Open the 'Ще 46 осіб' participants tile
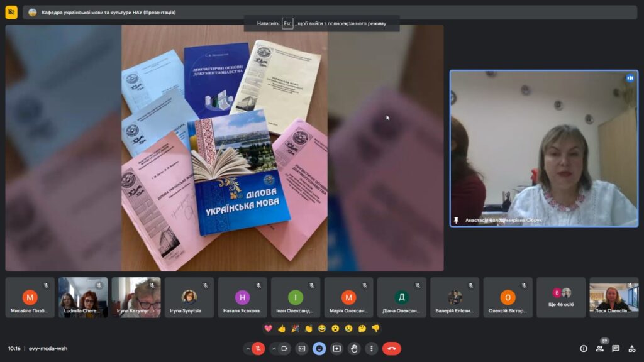644x362 pixels. point(562,297)
